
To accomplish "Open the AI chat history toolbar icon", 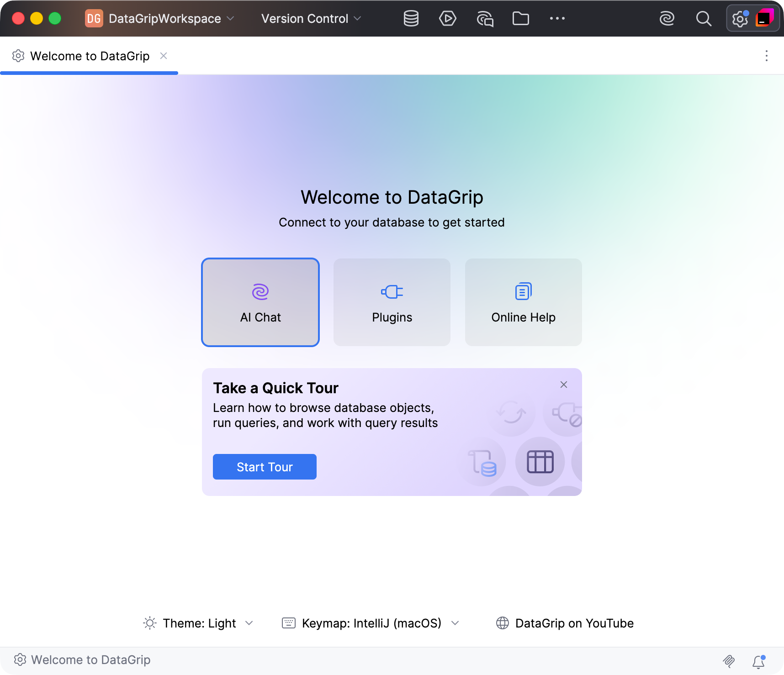I will 485,19.
